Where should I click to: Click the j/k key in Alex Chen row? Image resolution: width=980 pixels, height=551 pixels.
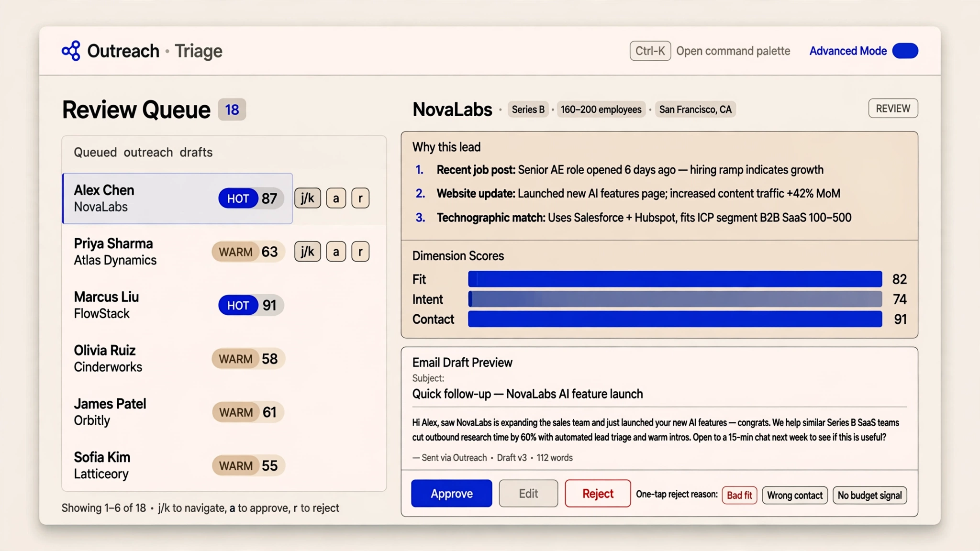307,198
